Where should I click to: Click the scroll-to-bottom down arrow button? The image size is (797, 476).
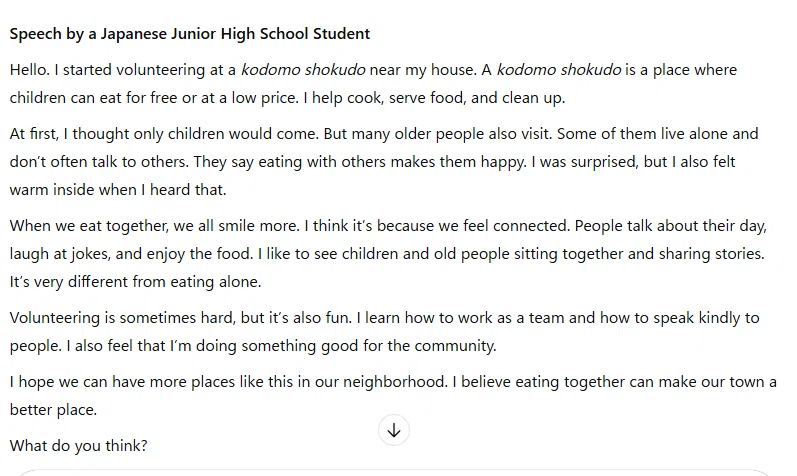click(x=394, y=430)
